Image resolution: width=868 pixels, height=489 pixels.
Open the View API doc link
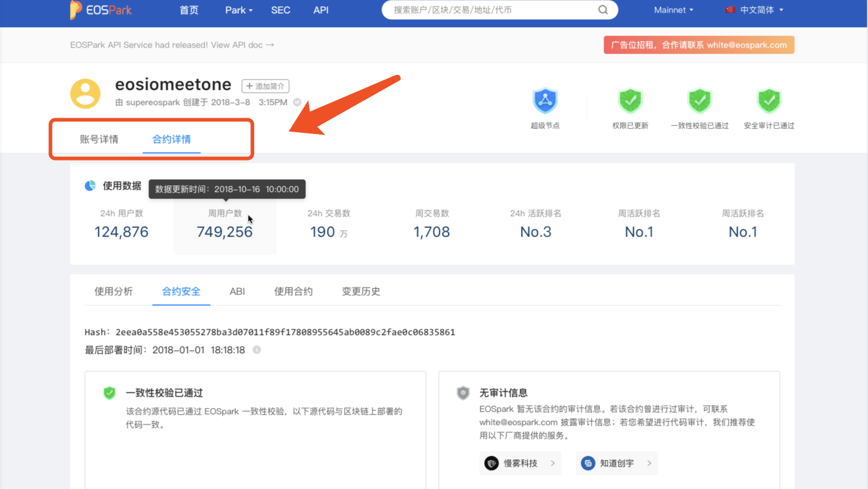click(x=243, y=45)
